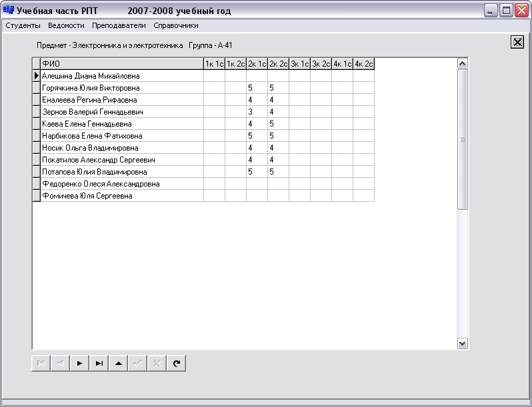Open the Преподаватели menu
Image resolution: width=532 pixels, height=407 pixels.
(x=119, y=25)
